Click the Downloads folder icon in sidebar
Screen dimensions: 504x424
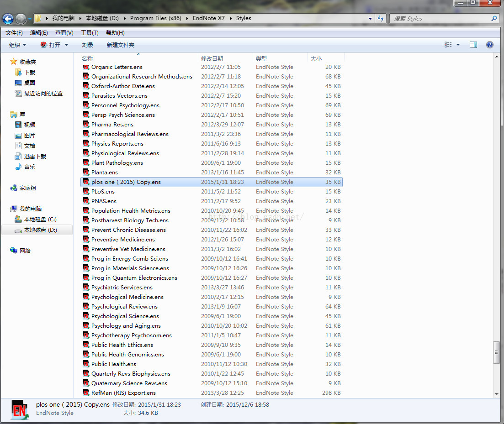[x=18, y=72]
